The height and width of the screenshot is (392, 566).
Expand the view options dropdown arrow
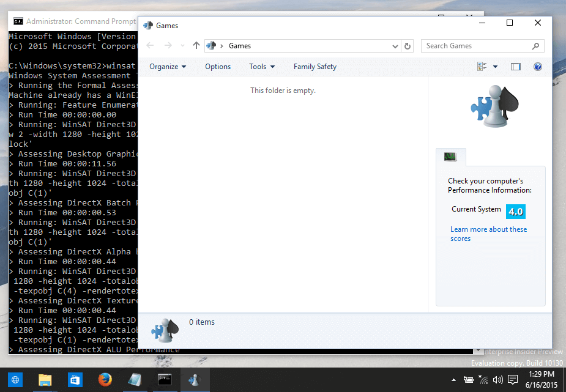[x=495, y=67]
